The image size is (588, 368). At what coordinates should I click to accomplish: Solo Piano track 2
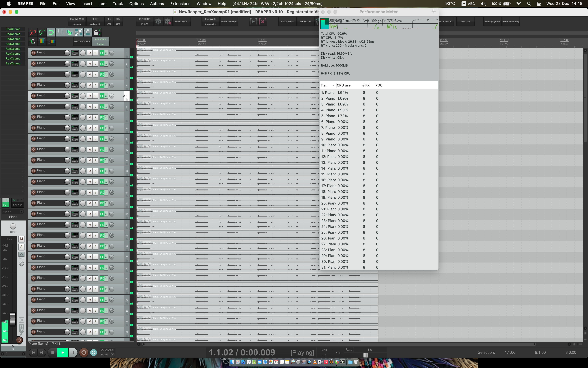pyautogui.click(x=95, y=64)
